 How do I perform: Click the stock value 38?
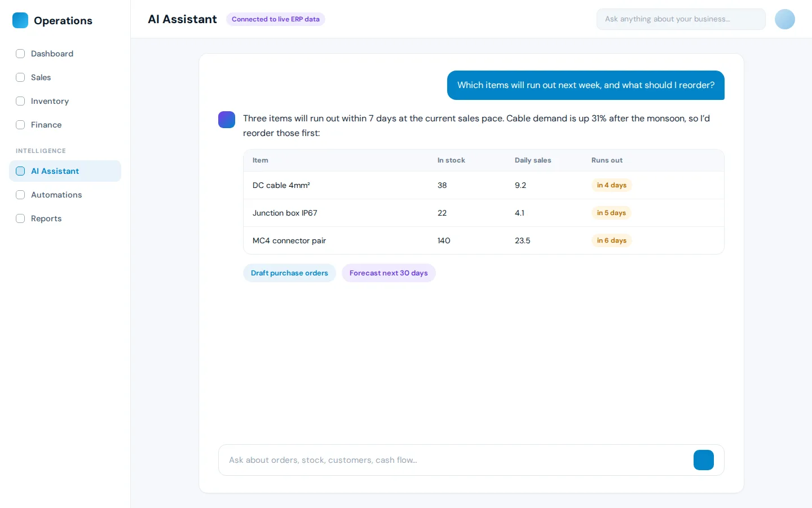(442, 185)
